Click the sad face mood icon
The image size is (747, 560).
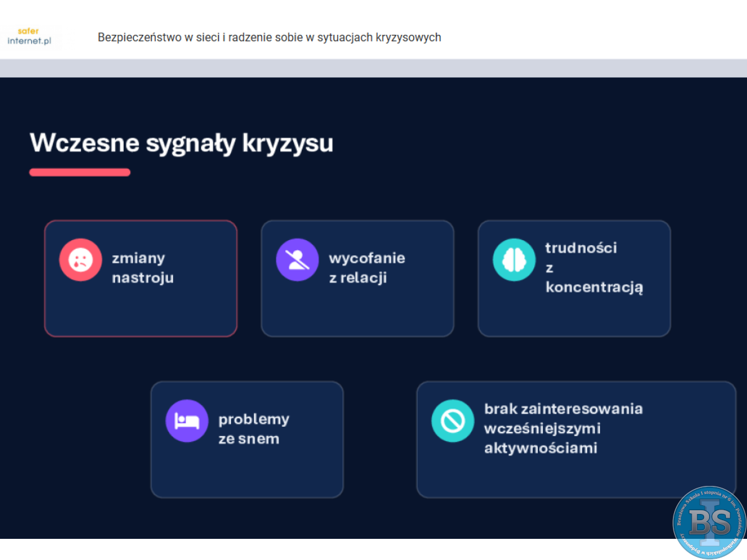pyautogui.click(x=80, y=259)
